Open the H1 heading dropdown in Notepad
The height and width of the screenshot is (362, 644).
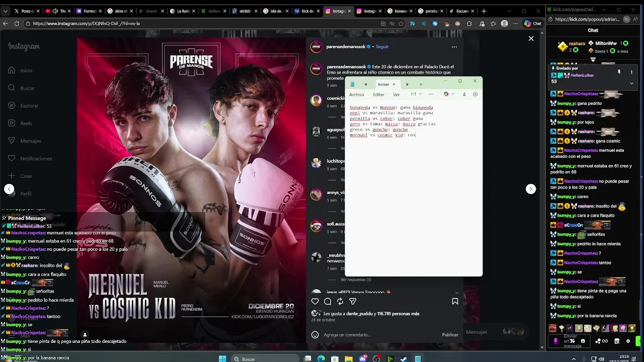(x=416, y=94)
